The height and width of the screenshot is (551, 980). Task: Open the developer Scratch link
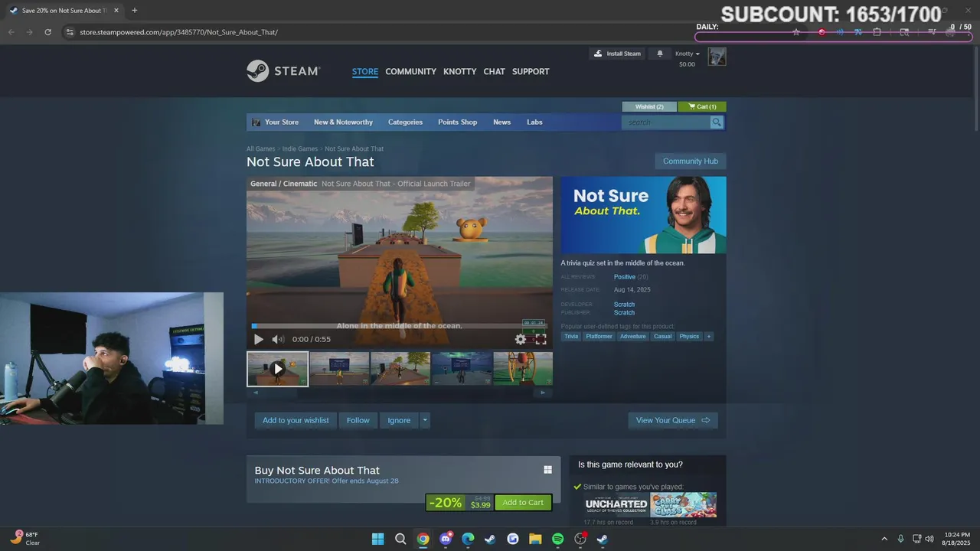[624, 305]
